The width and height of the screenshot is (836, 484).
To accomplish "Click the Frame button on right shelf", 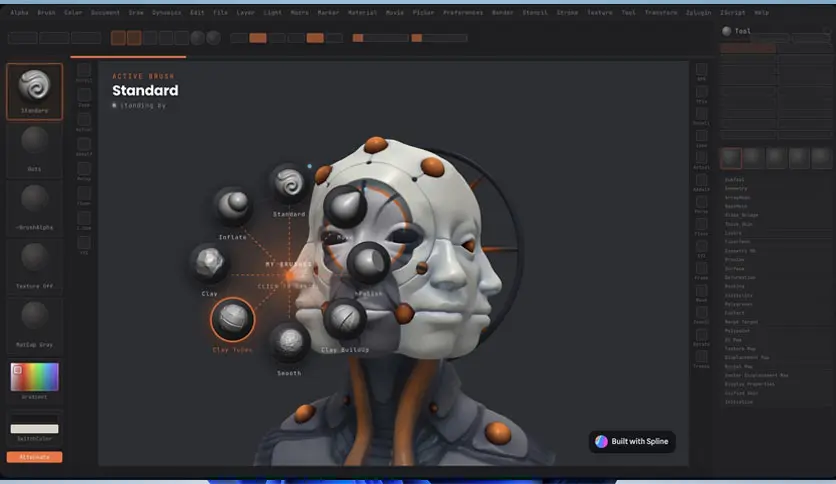I will [701, 271].
